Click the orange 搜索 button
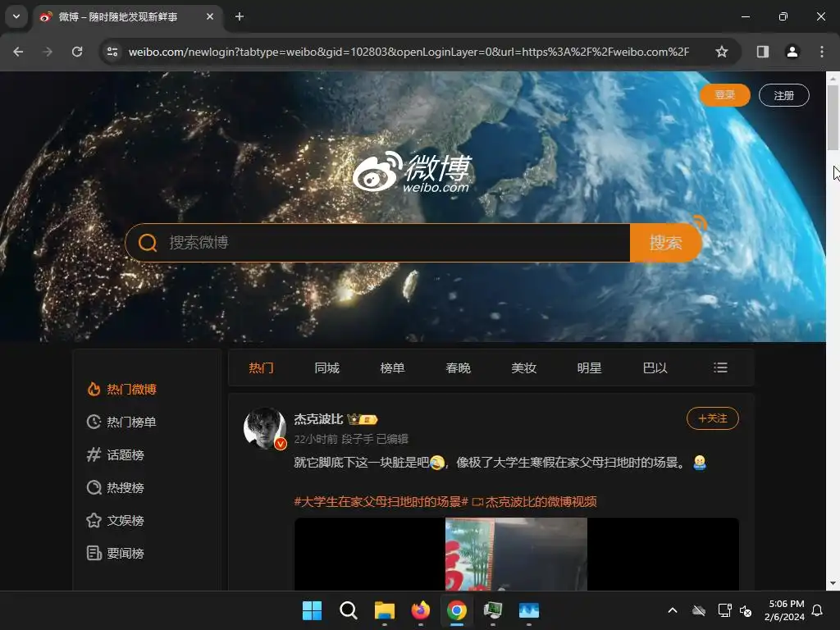The height and width of the screenshot is (630, 840). (x=665, y=243)
